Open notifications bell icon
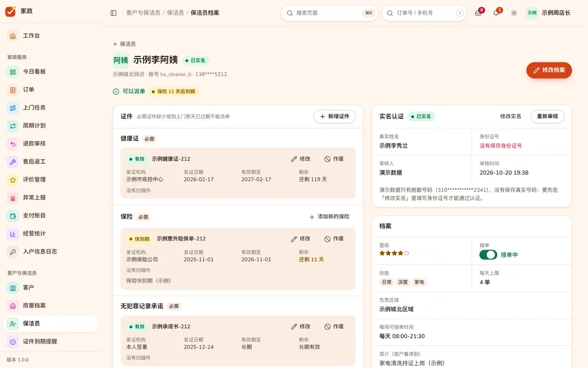This screenshot has width=588, height=368. (496, 13)
